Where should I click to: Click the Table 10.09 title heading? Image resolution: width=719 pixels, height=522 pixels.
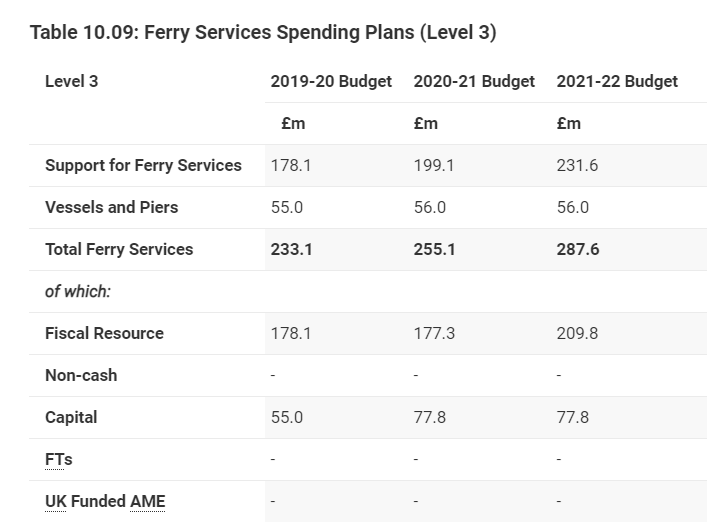click(x=263, y=32)
